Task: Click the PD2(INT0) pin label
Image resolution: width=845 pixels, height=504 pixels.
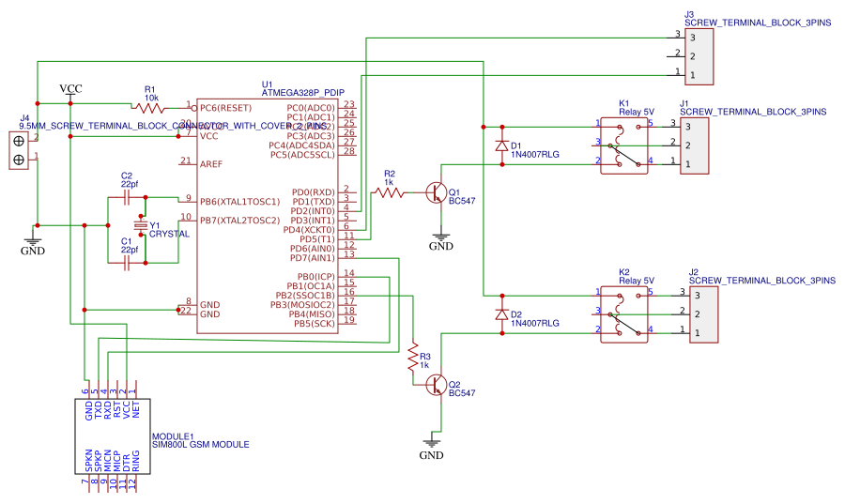Action: click(x=313, y=211)
